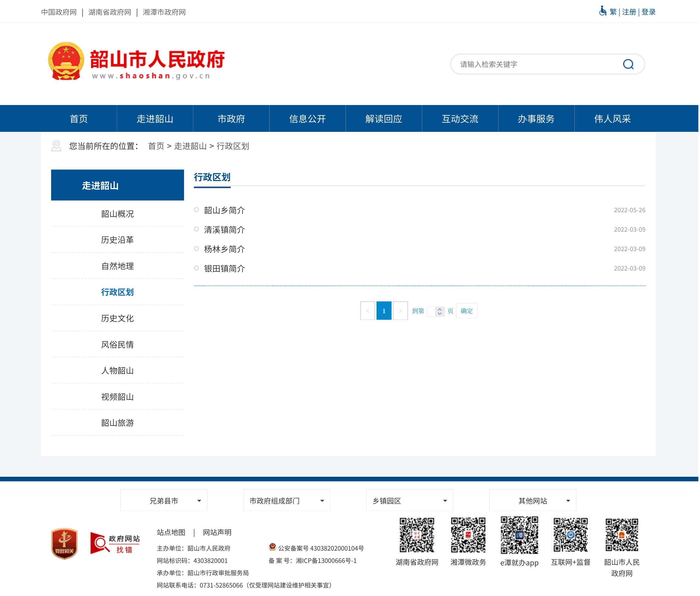This screenshot has width=700, height=596.
Task: Click the 确定 page jump button
Action: tap(466, 310)
